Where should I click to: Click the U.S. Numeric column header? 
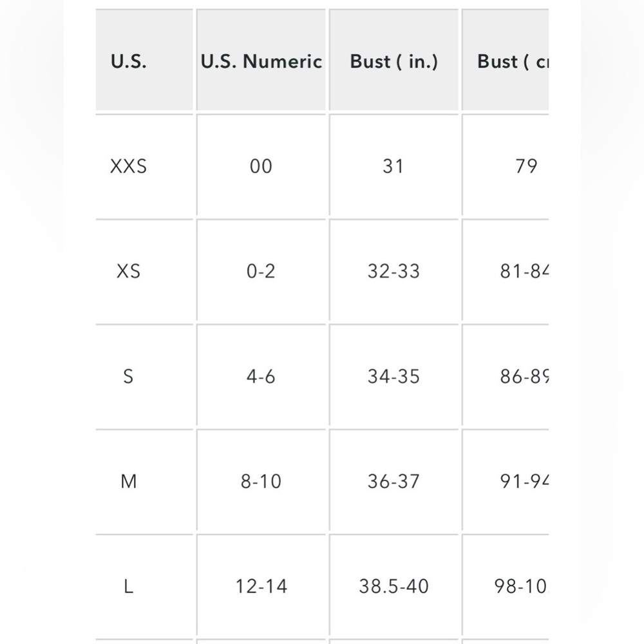[x=261, y=60]
